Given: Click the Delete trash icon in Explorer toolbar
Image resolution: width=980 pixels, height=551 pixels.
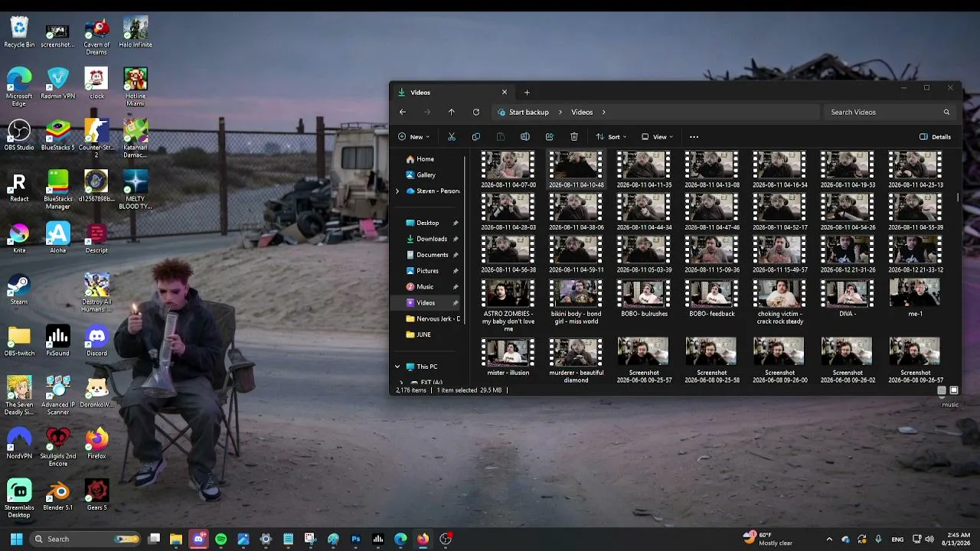Looking at the screenshot, I should (574, 137).
